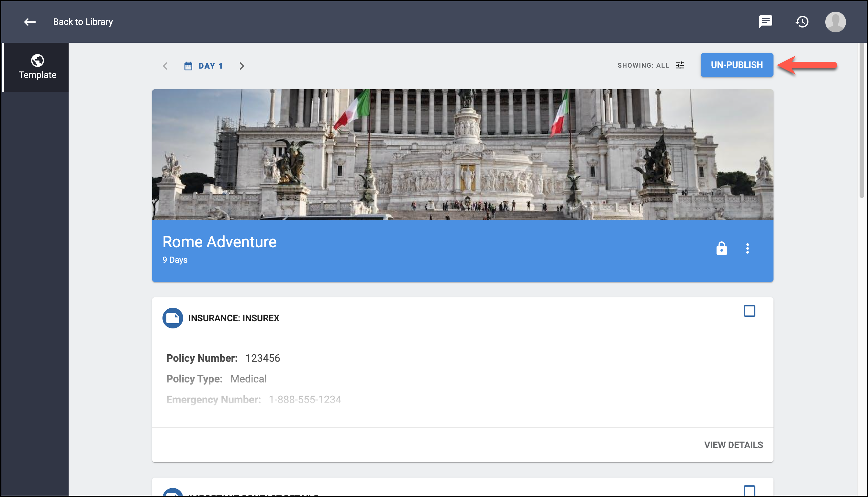Click the Insurance document icon
Image resolution: width=868 pixels, height=497 pixels.
pos(173,318)
